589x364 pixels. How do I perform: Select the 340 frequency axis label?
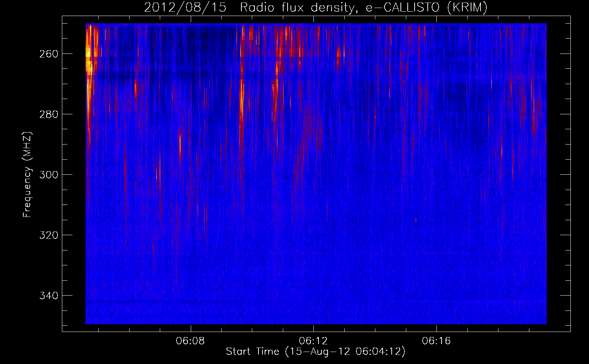48,296
